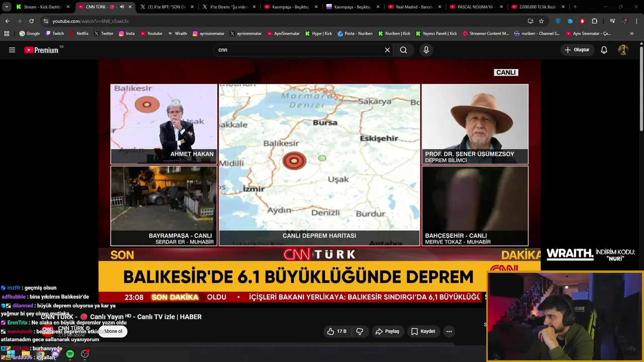The height and width of the screenshot is (362, 644).
Task: Click video title "Canlı TV izle | HABER"
Action: pyautogui.click(x=169, y=317)
